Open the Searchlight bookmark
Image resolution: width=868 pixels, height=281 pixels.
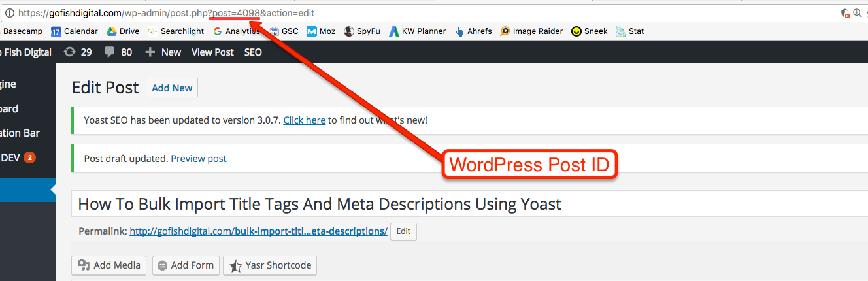(x=176, y=31)
